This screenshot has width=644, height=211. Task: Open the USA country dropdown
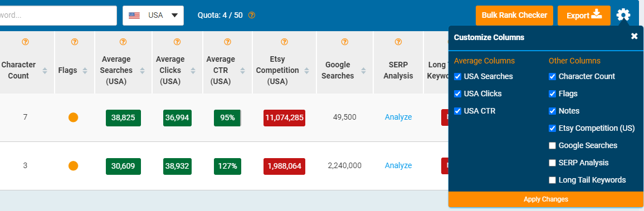(153, 16)
